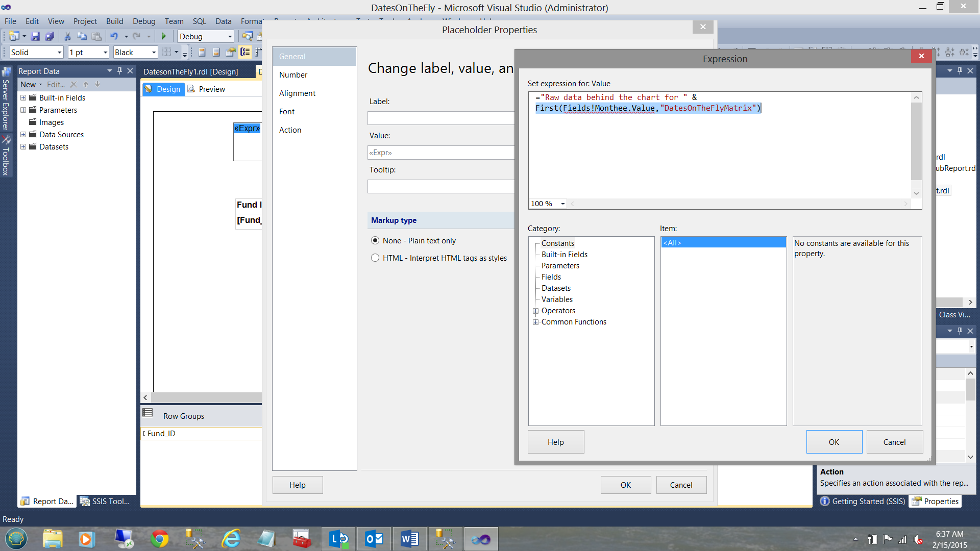Image resolution: width=980 pixels, height=551 pixels.
Task: Click the Save icon in the toolbar
Action: (35, 36)
